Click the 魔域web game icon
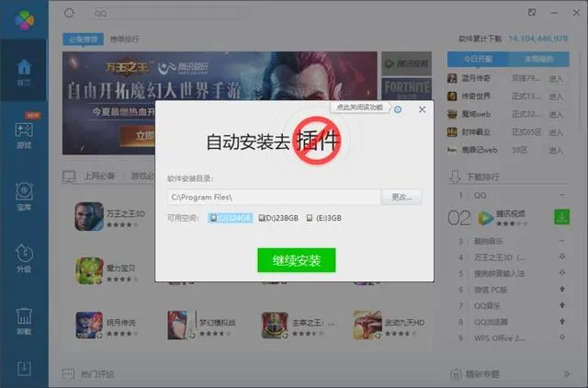Screen dimensions: 588x388 point(452,114)
